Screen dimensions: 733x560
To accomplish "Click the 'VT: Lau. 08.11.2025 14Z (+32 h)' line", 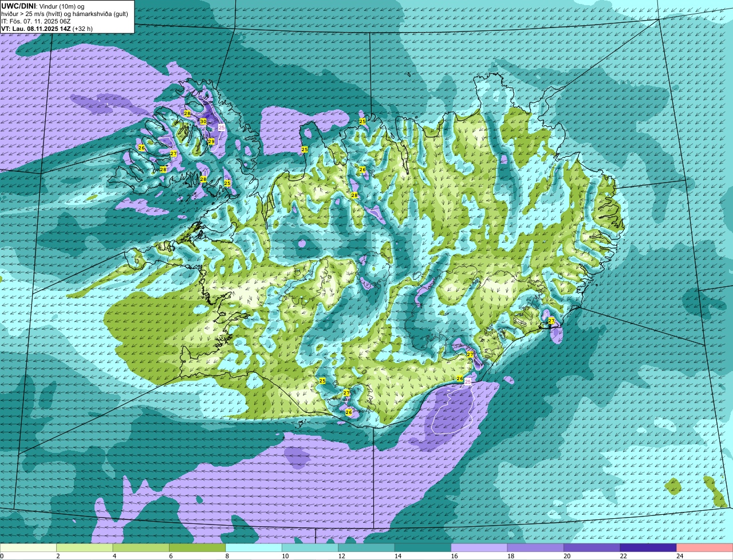I will (x=47, y=29).
